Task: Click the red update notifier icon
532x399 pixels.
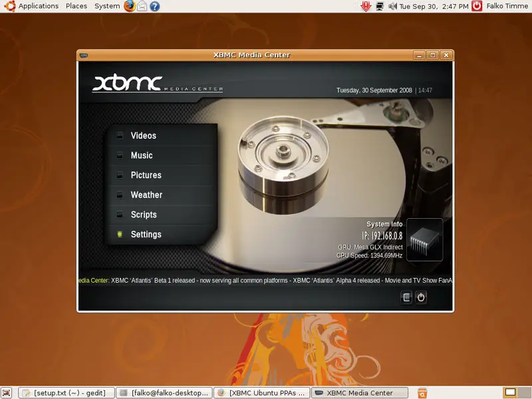Action: click(365, 6)
